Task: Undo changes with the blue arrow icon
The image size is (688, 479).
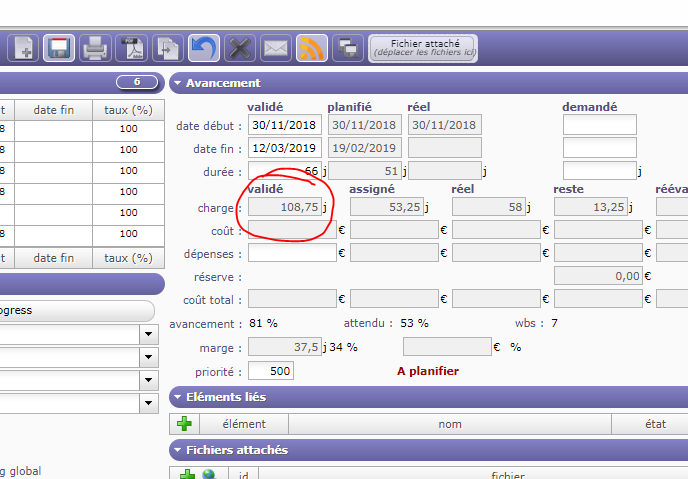Action: click(204, 47)
